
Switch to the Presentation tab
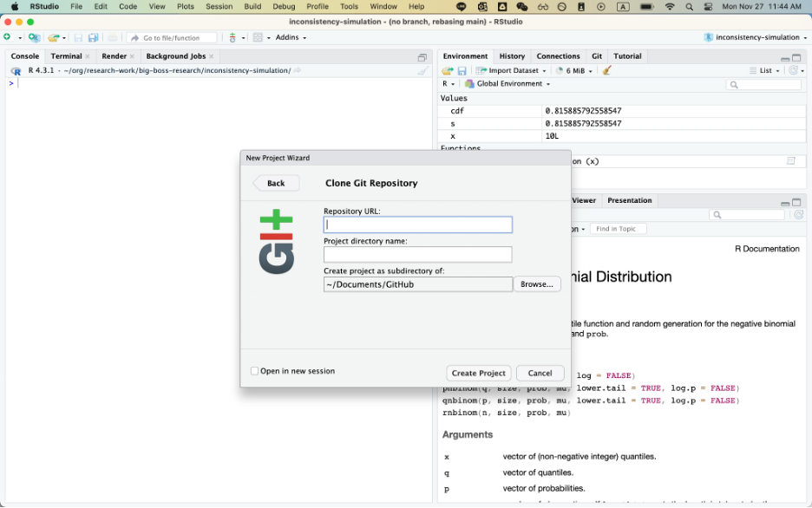pos(629,200)
